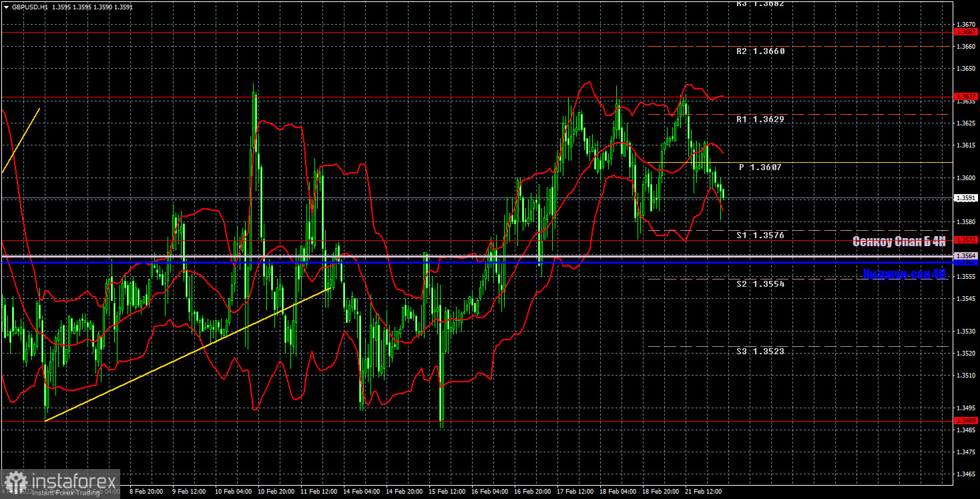Viewport: 980px width, 499px height.
Task: Select the Киджун-сен 4H line label
Action: coord(905,273)
